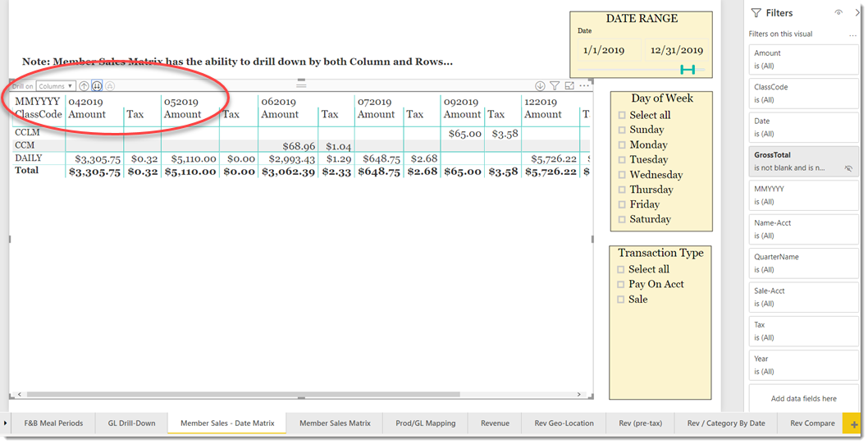Click scrollbar right arrow in matrix

point(579,395)
